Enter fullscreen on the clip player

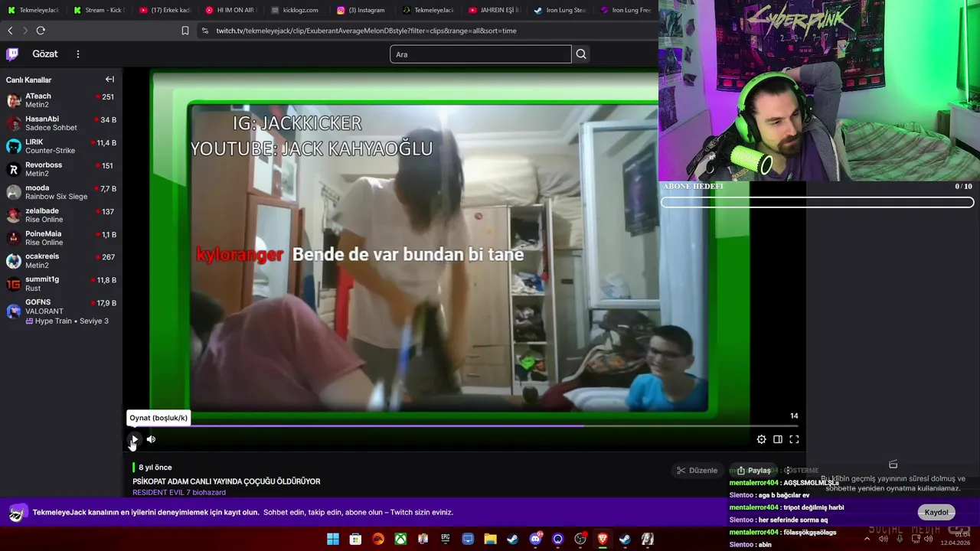point(794,439)
